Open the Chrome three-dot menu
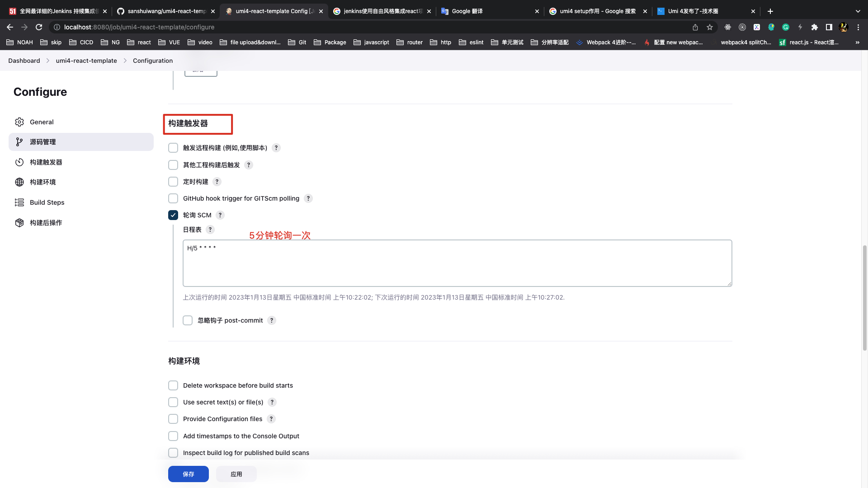This screenshot has width=868, height=488. (x=858, y=27)
